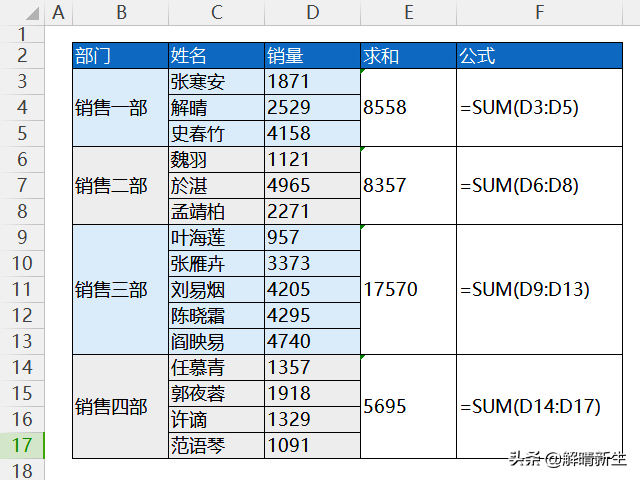Select merged cell 销售二部
640x480 pixels.
120,186
